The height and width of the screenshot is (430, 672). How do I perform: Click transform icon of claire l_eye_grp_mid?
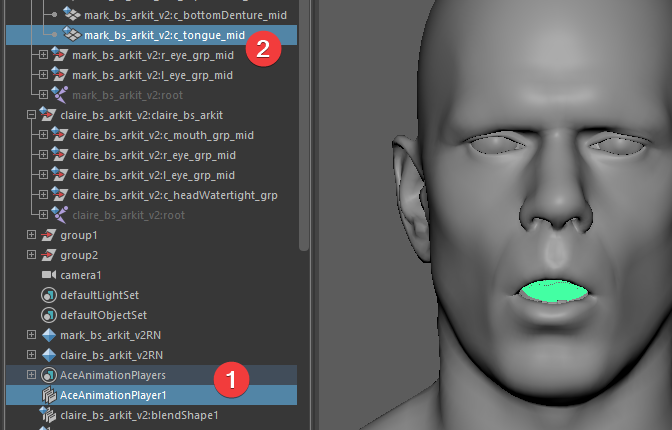(60, 174)
